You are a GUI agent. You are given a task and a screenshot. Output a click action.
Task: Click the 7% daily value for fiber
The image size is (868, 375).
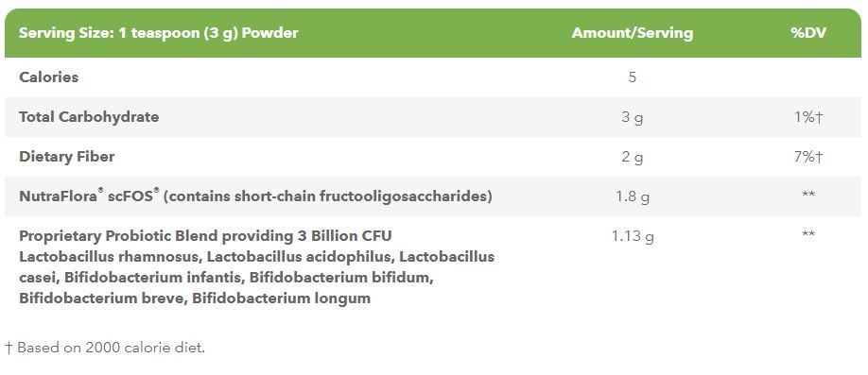click(808, 157)
